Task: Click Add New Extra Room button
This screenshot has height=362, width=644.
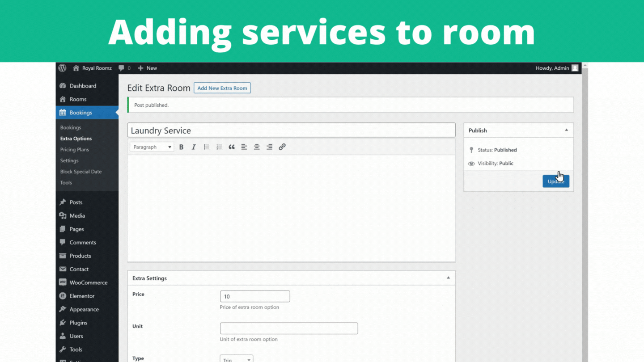Action: click(222, 88)
